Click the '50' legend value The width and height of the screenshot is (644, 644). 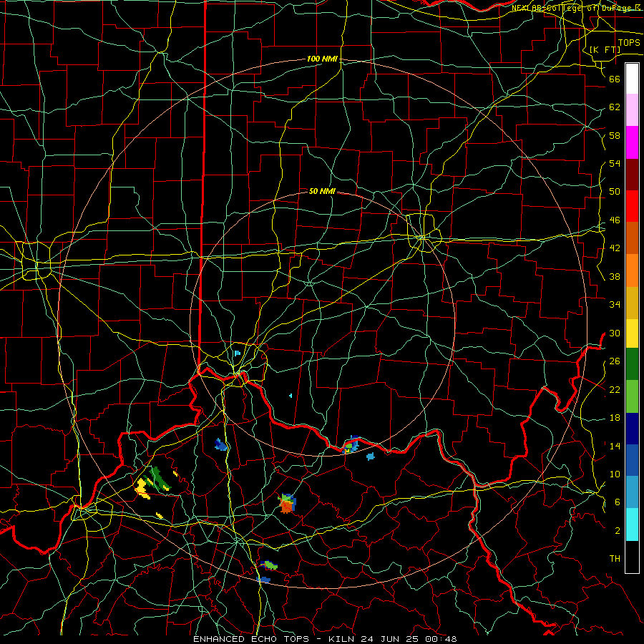click(615, 192)
